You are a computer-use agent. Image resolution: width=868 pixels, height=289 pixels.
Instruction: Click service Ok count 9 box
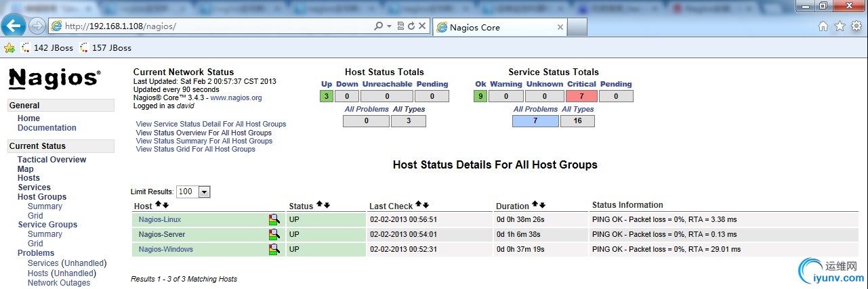click(x=480, y=96)
